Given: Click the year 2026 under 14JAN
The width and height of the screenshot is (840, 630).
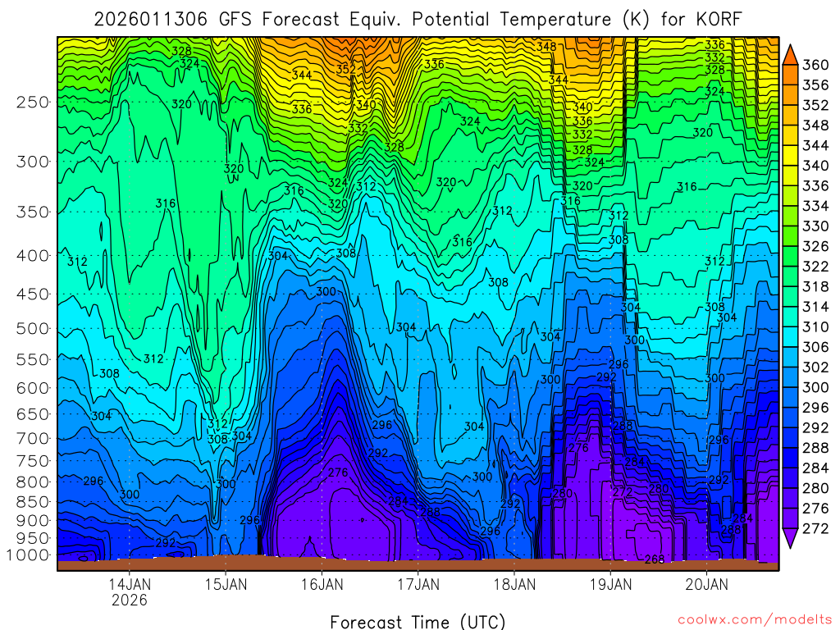Looking at the screenshot, I should click(x=130, y=600).
